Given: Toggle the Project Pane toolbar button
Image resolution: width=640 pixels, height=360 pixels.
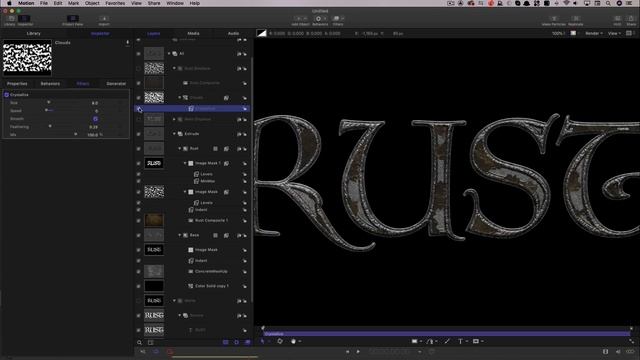Looking at the screenshot, I should click(x=73, y=20).
